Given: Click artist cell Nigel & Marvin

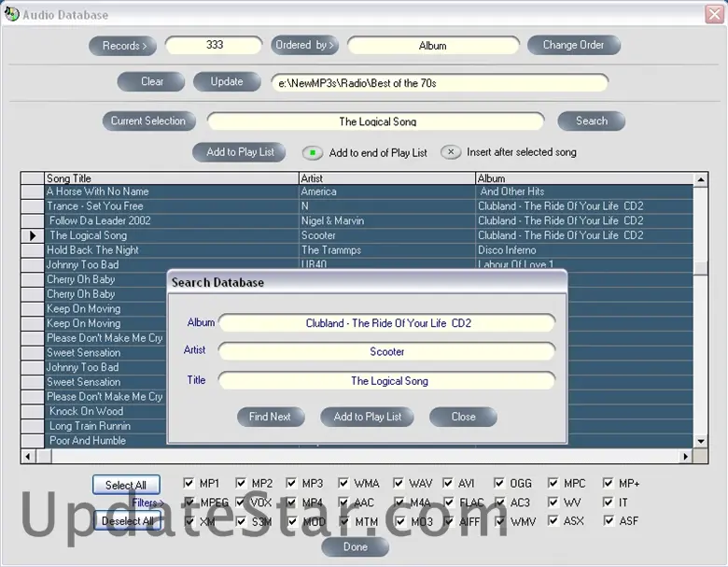Looking at the screenshot, I should pos(387,220).
